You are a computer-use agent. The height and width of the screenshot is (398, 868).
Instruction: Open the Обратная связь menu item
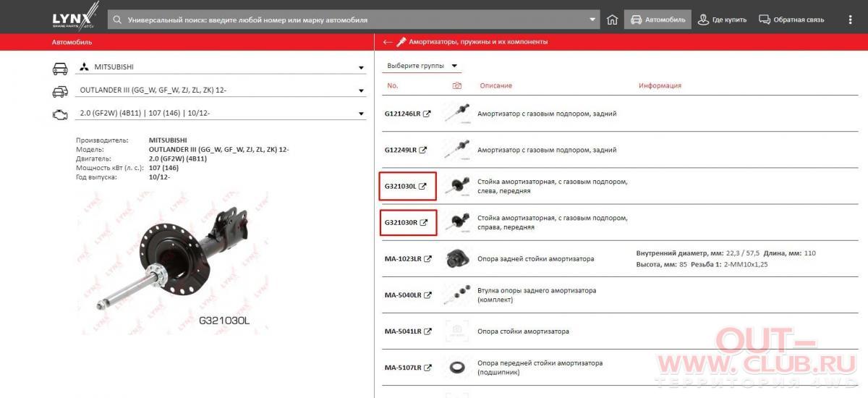(x=791, y=20)
